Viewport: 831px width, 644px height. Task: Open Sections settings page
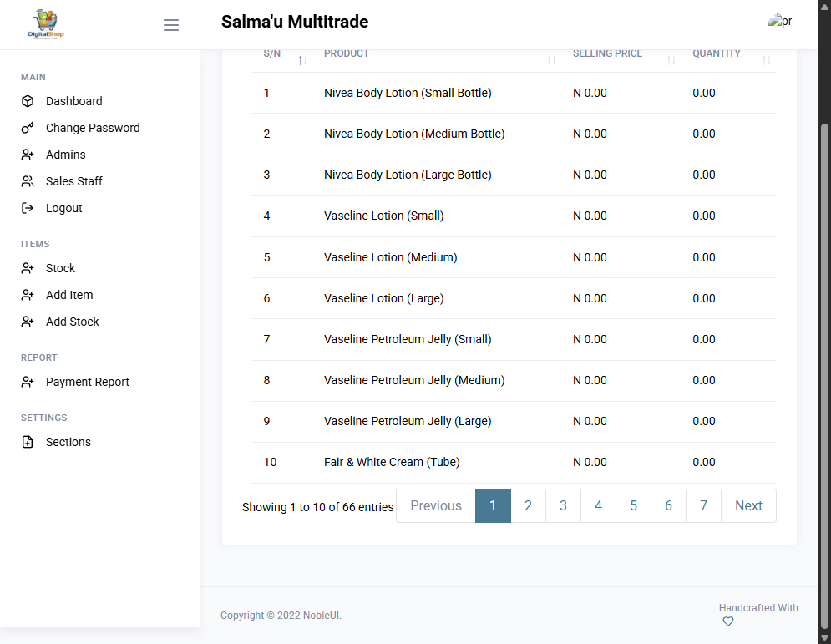coord(68,442)
